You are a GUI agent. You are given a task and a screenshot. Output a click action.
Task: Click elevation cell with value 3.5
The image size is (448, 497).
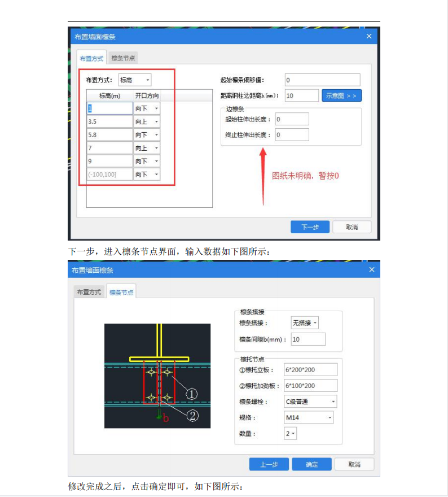click(x=109, y=122)
